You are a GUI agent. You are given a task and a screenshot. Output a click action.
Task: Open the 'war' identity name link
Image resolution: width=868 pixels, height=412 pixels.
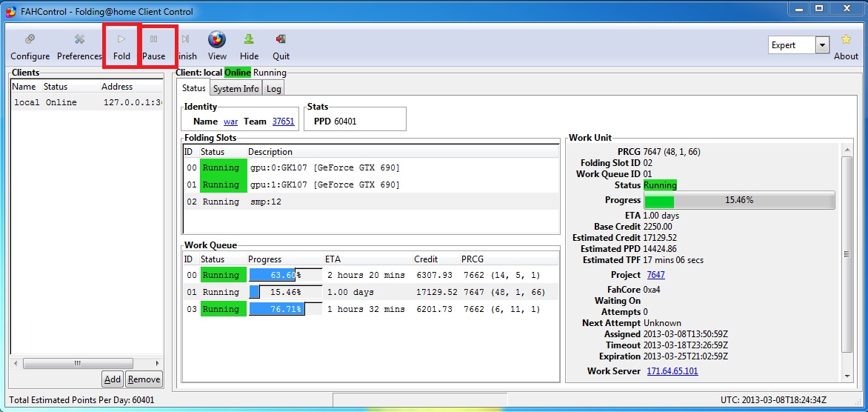231,122
